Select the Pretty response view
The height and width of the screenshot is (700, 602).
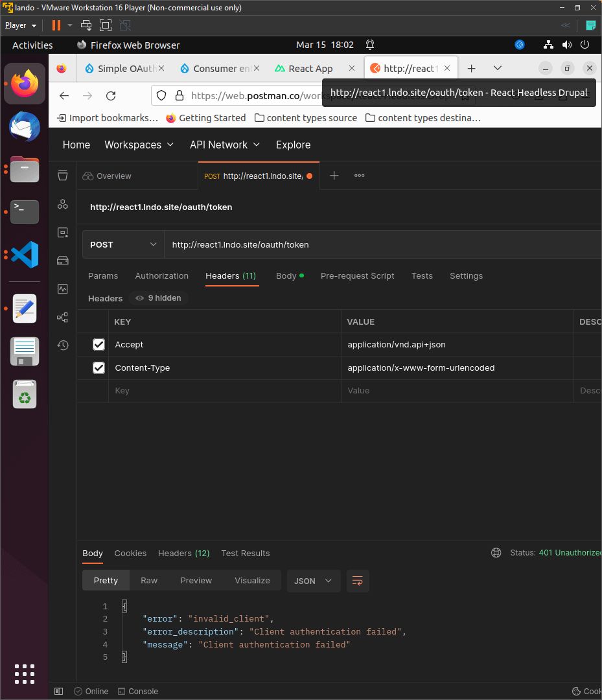[x=106, y=581]
